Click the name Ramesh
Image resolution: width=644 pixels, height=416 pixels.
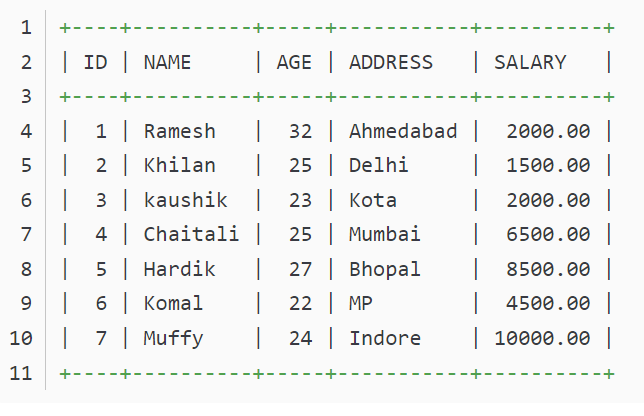pos(179,131)
